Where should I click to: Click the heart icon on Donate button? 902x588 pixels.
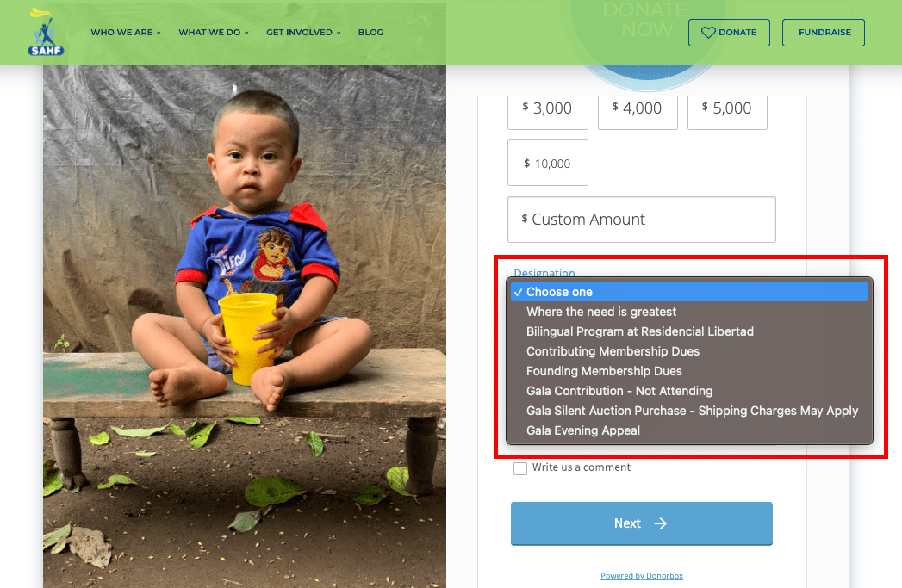click(708, 33)
